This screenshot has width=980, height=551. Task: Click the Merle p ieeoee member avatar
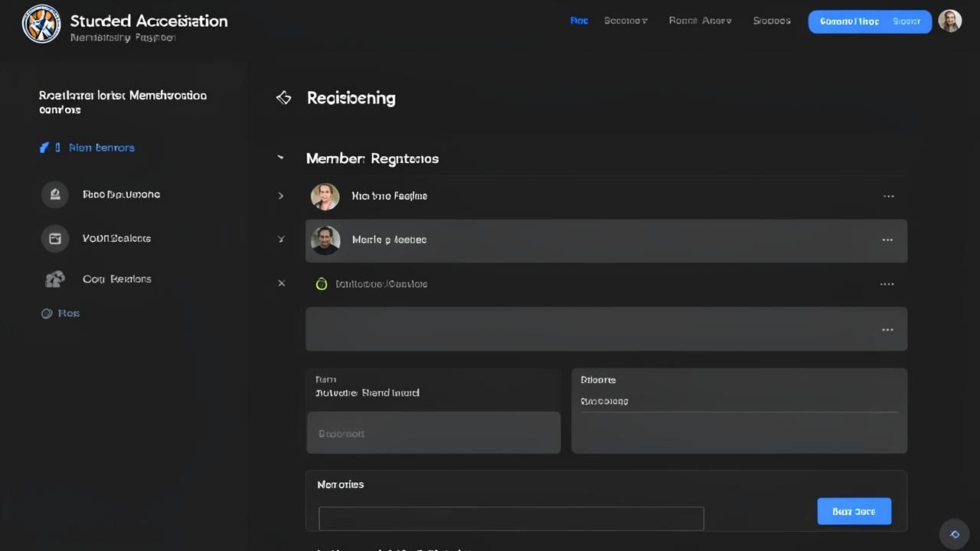(325, 240)
